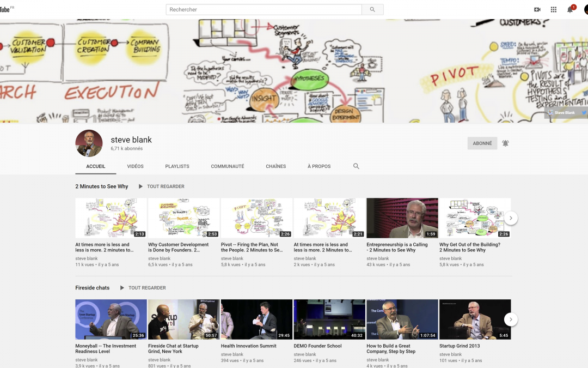
Task: Open the YouTube apps grid icon
Action: pyautogui.click(x=554, y=9)
